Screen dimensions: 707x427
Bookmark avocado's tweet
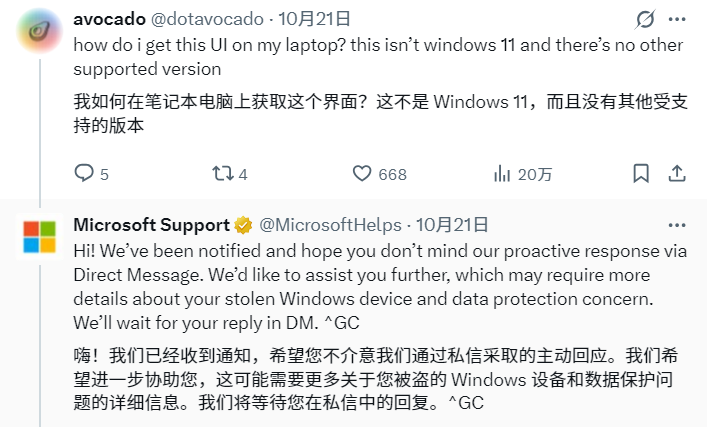[x=641, y=174]
